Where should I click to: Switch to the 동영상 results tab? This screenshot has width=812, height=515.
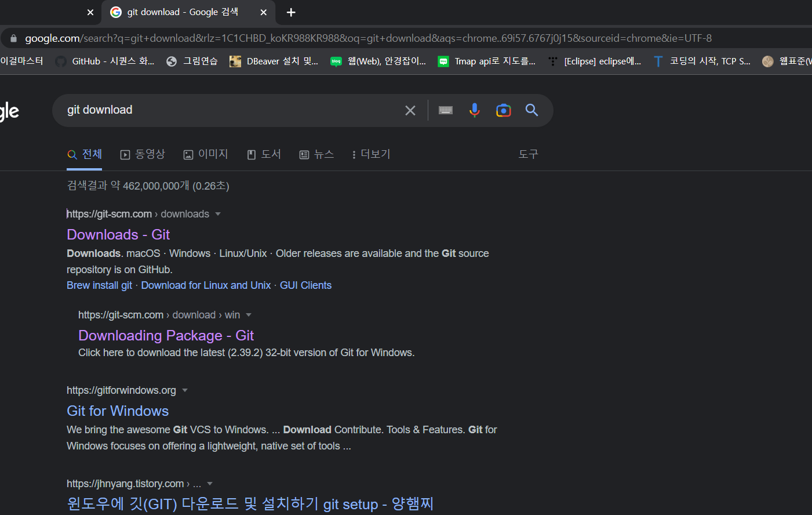(x=143, y=154)
